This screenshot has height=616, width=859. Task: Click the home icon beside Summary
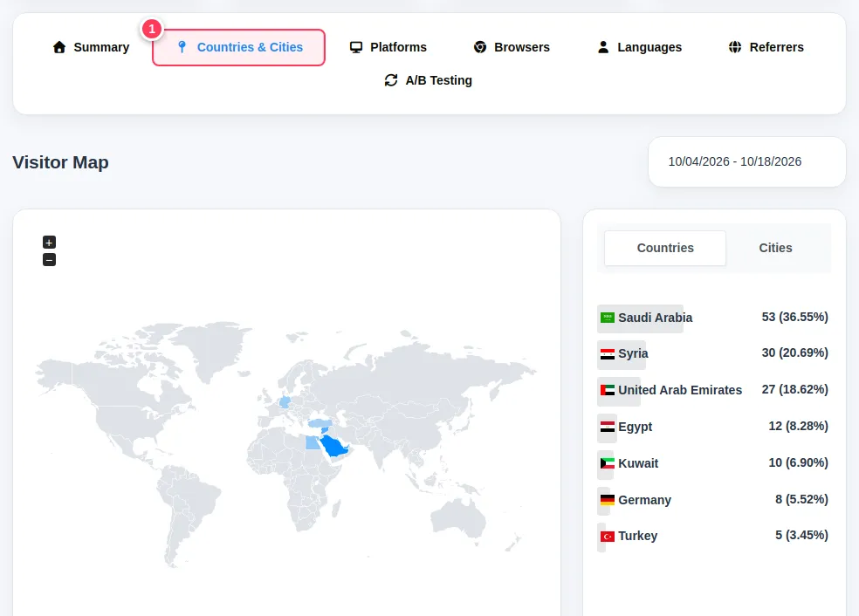59,47
